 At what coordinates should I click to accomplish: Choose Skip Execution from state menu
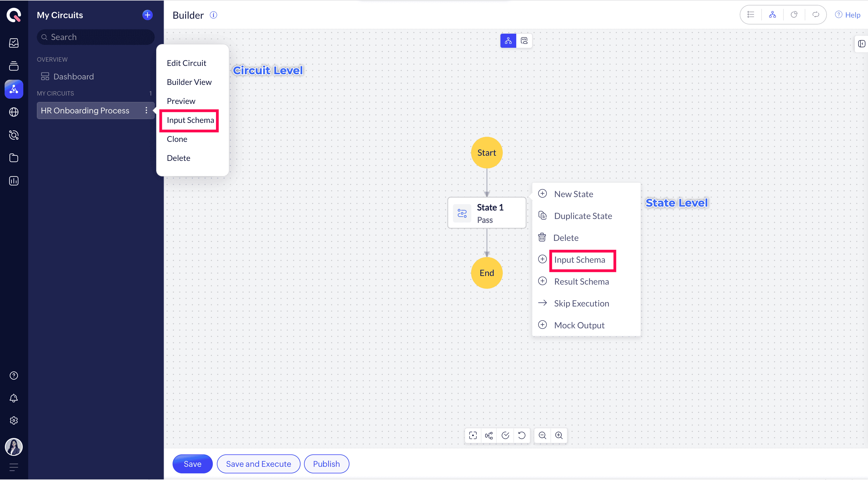pos(581,303)
